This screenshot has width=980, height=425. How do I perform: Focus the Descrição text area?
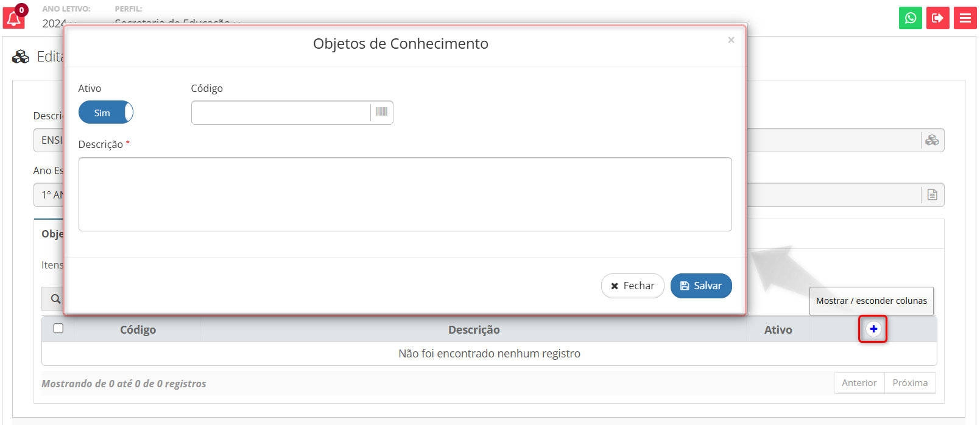pos(405,194)
